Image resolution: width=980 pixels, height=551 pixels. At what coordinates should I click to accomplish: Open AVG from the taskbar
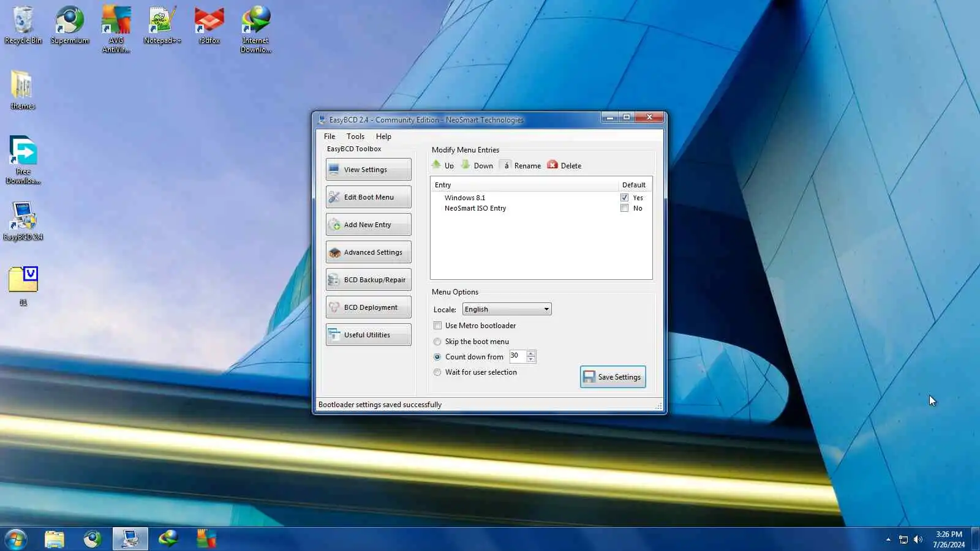[x=206, y=539]
